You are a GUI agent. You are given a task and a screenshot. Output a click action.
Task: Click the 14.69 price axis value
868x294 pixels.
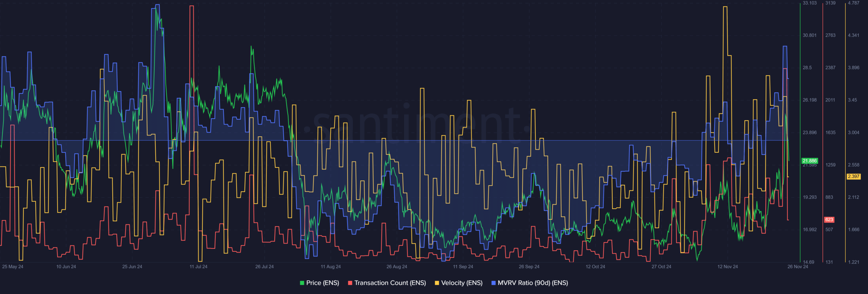808,262
